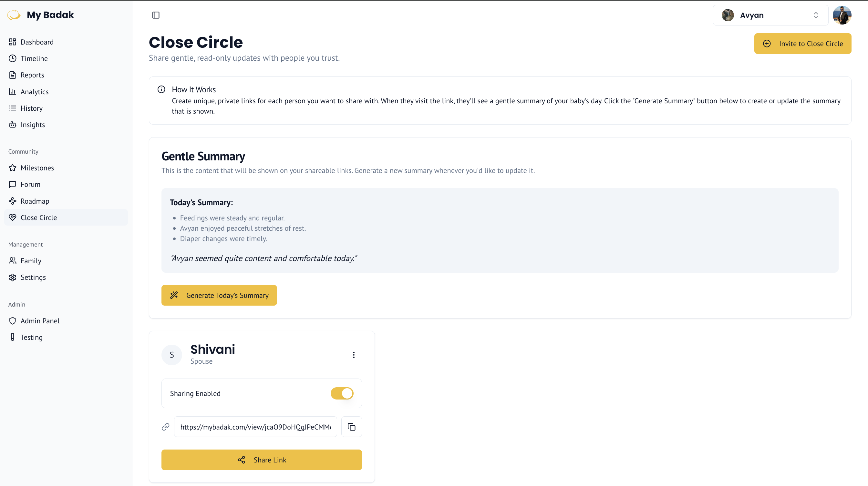Open Insights from the sidebar

click(x=33, y=125)
